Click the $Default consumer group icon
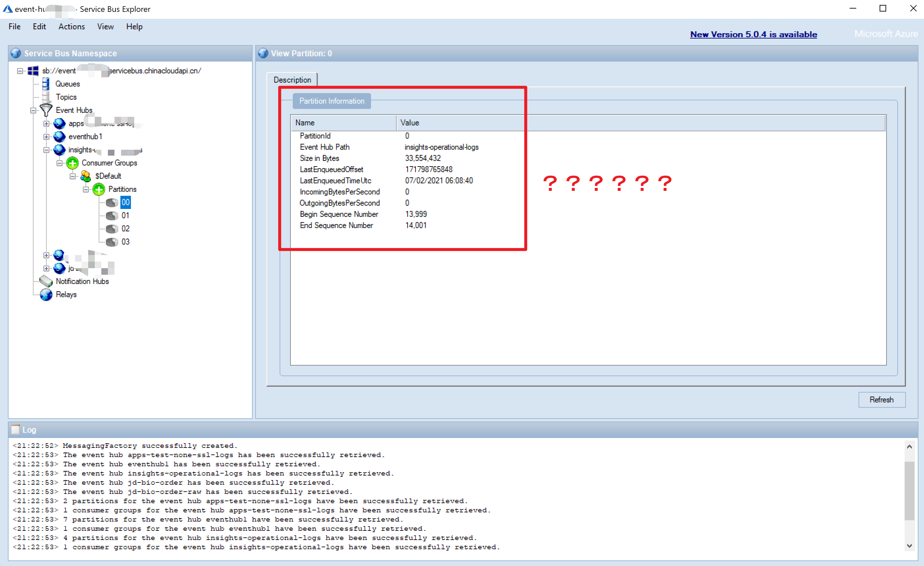Viewport: 924px width, 566px height. (86, 176)
